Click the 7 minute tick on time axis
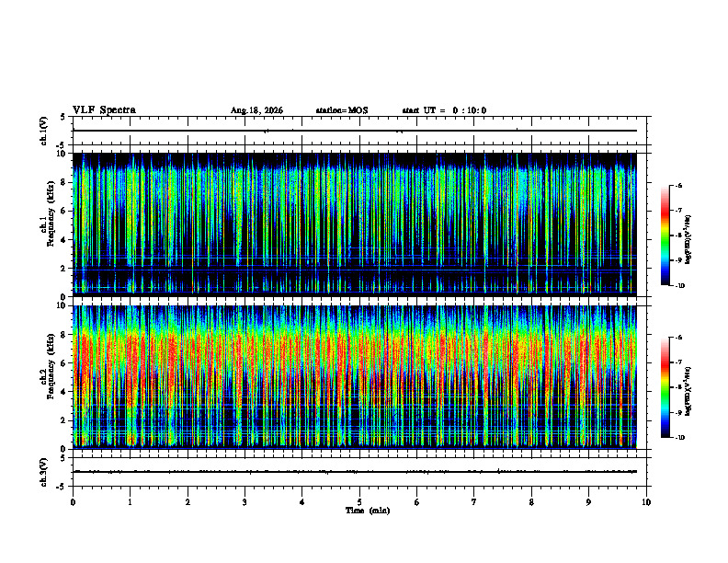Viewport: 728px width, 563px height. point(474,502)
